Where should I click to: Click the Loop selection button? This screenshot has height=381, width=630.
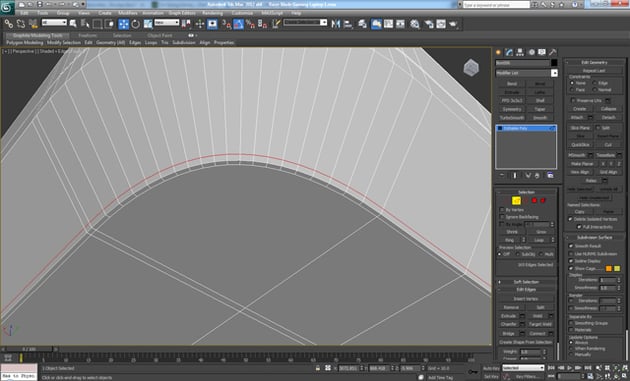click(x=539, y=240)
